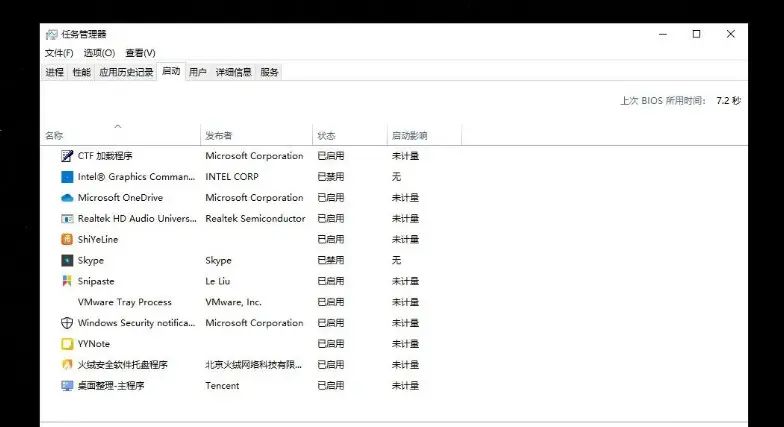The width and height of the screenshot is (784, 427).
Task: Click the ShiYeLine orange icon
Action: click(x=66, y=240)
